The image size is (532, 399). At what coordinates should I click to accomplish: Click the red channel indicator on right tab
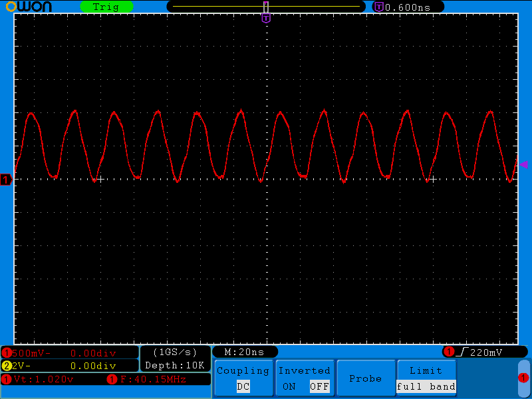coord(523,378)
